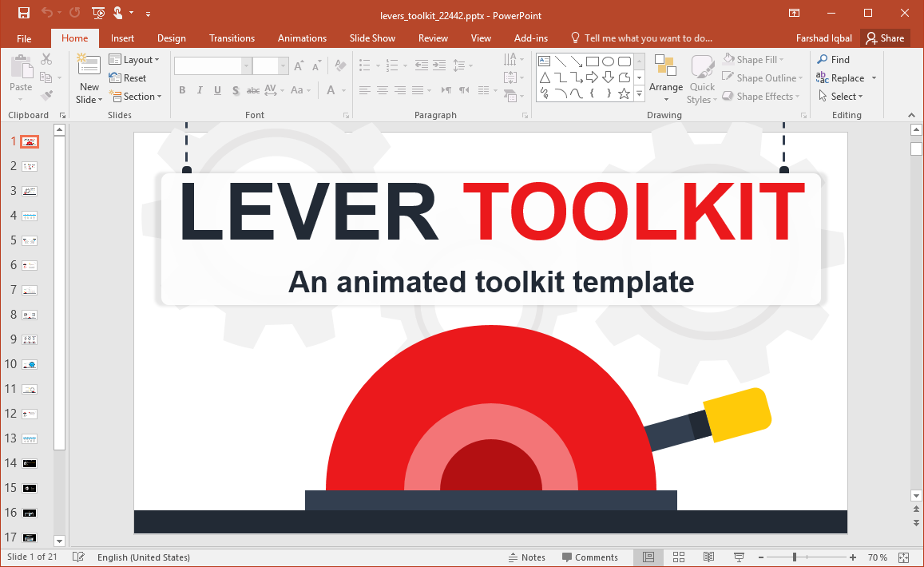This screenshot has width=924, height=567.
Task: Toggle underline formatting
Action: tap(217, 89)
